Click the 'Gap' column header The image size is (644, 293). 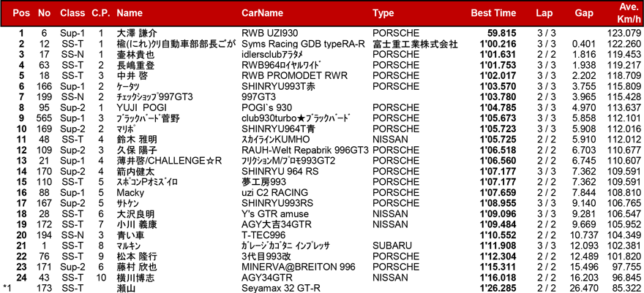point(584,13)
